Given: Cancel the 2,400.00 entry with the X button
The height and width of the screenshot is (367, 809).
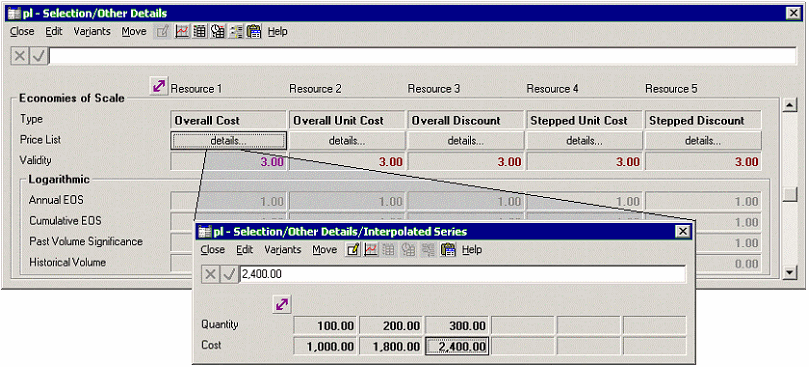Looking at the screenshot, I should point(210,274).
